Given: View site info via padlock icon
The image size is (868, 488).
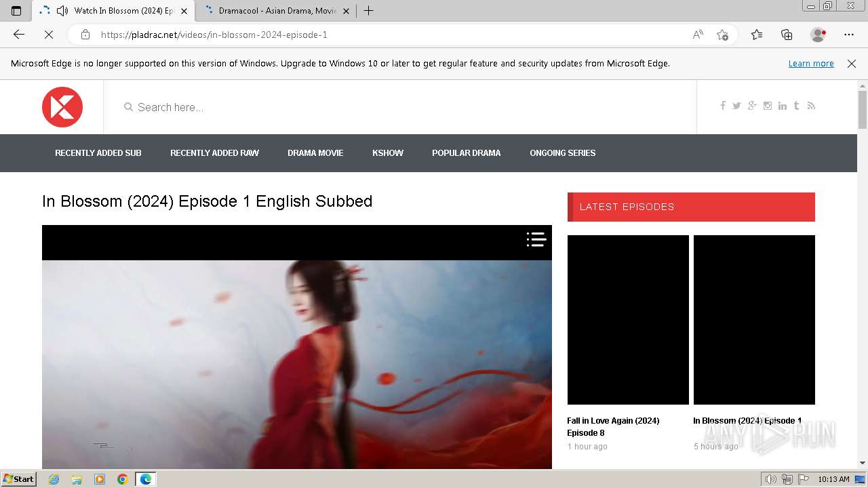Looking at the screenshot, I should 85,35.
